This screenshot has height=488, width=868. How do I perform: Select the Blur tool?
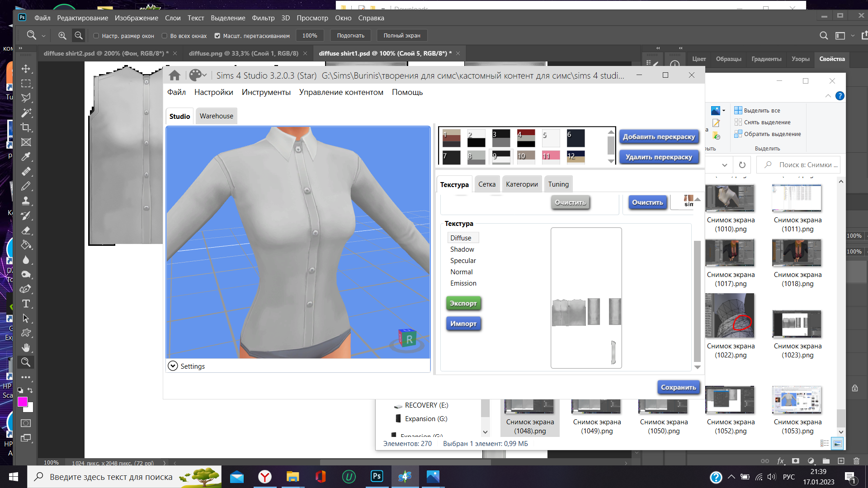(x=26, y=260)
